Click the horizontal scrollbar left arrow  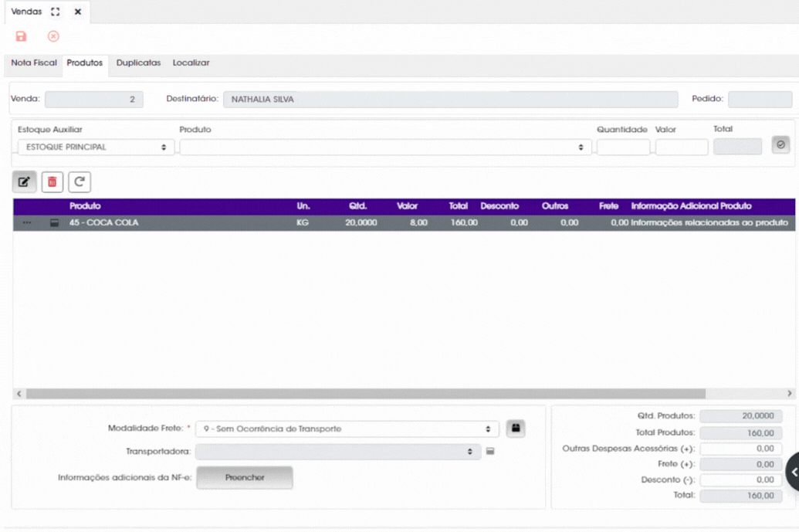pyautogui.click(x=19, y=393)
